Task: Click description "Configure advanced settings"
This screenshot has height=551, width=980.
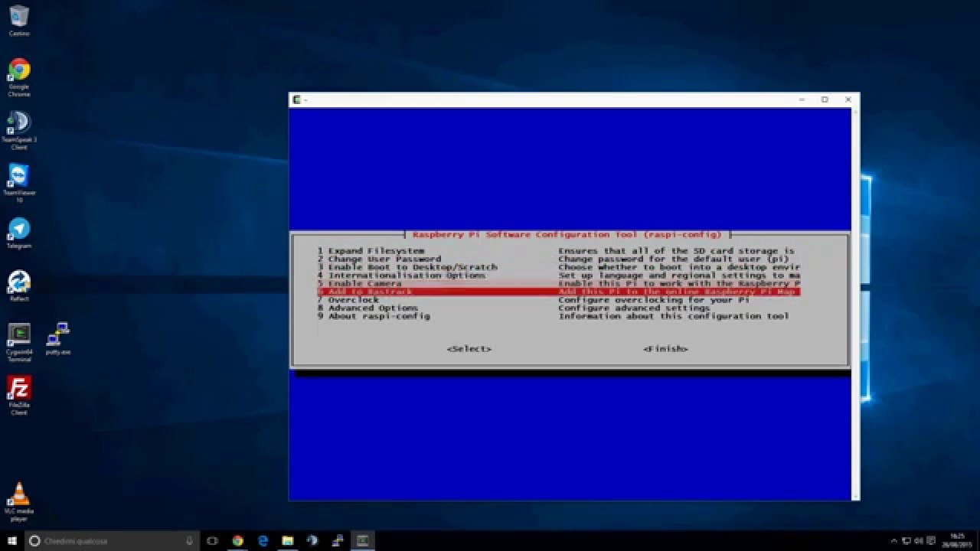Action: tap(634, 308)
